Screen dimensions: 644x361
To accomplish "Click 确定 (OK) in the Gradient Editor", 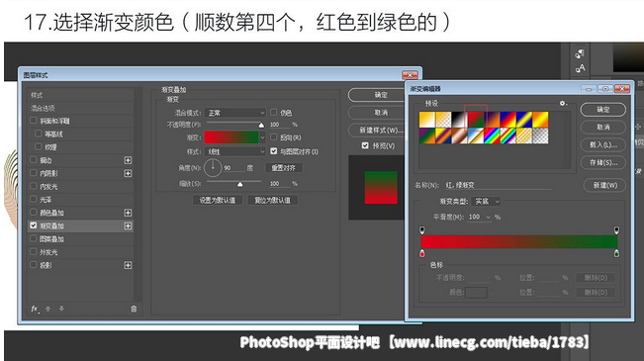I will click(x=602, y=110).
